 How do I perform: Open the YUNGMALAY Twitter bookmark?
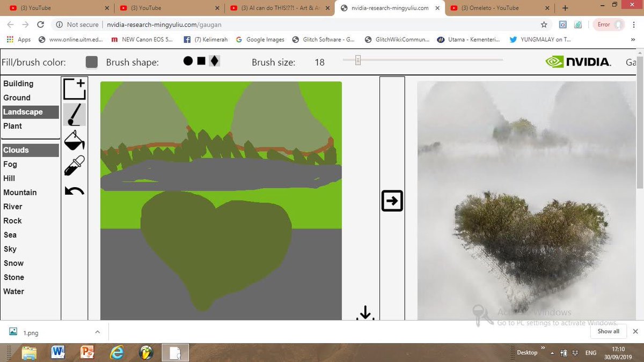(540, 40)
